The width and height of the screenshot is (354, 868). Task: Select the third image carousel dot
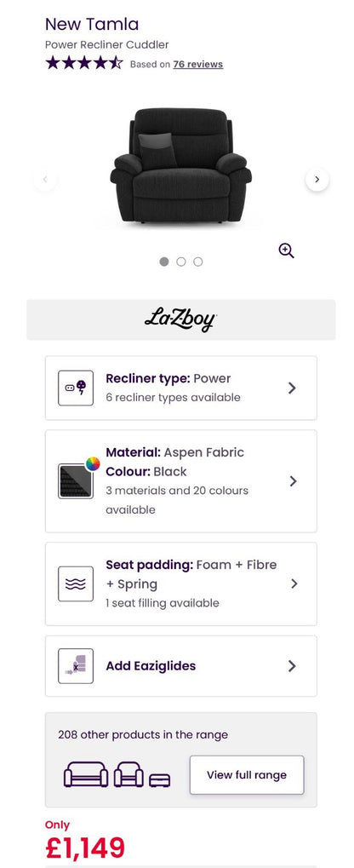coord(198,262)
